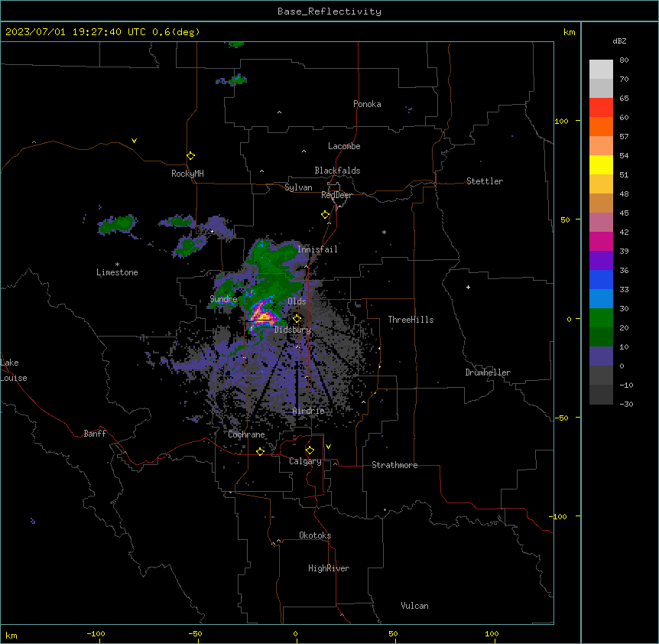Click the Lake Louise map label
659x644 pixels.
click(12, 370)
